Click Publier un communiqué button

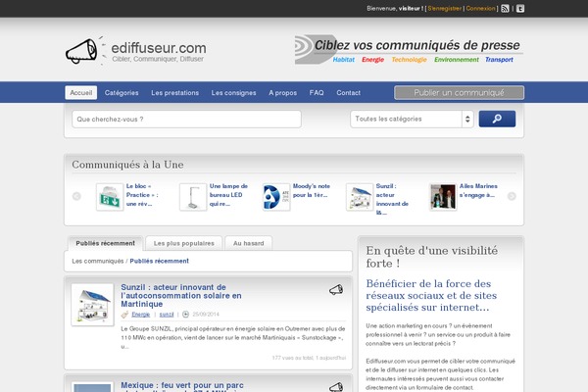click(x=459, y=93)
